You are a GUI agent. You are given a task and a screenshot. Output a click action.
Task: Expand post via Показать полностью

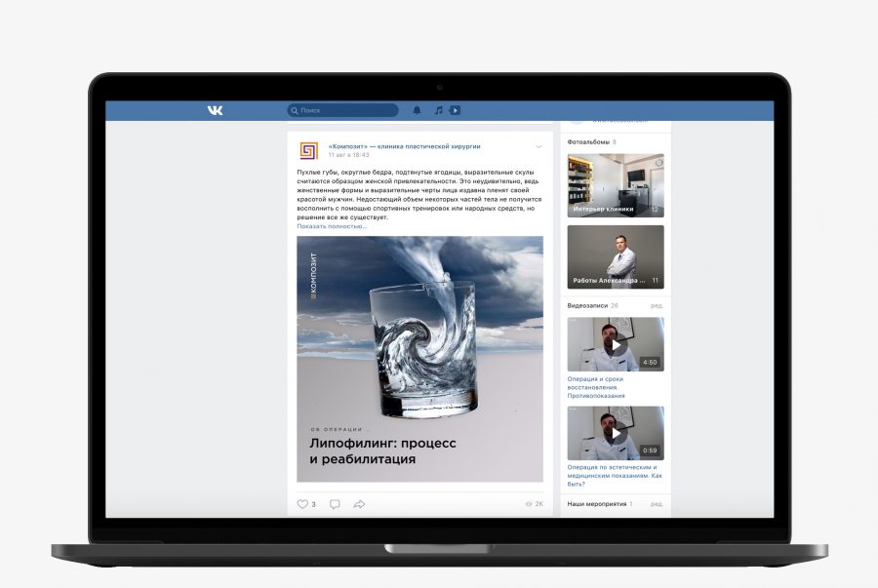(332, 226)
